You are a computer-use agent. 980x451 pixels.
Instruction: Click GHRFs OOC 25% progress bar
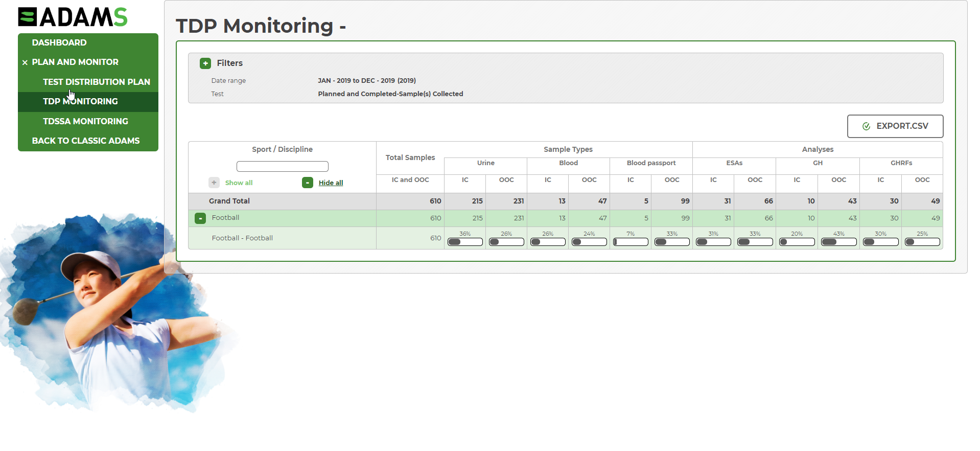click(922, 242)
